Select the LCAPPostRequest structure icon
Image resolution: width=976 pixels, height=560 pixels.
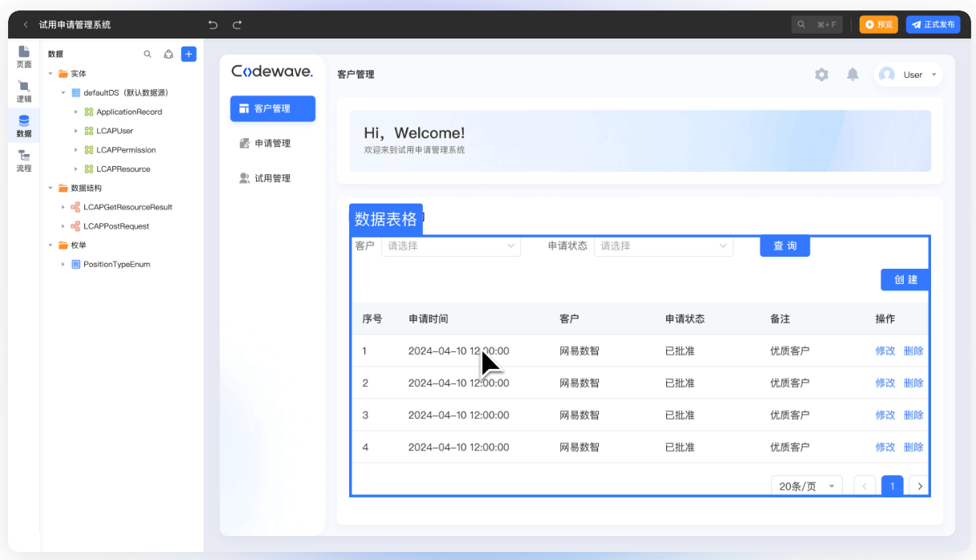[75, 226]
